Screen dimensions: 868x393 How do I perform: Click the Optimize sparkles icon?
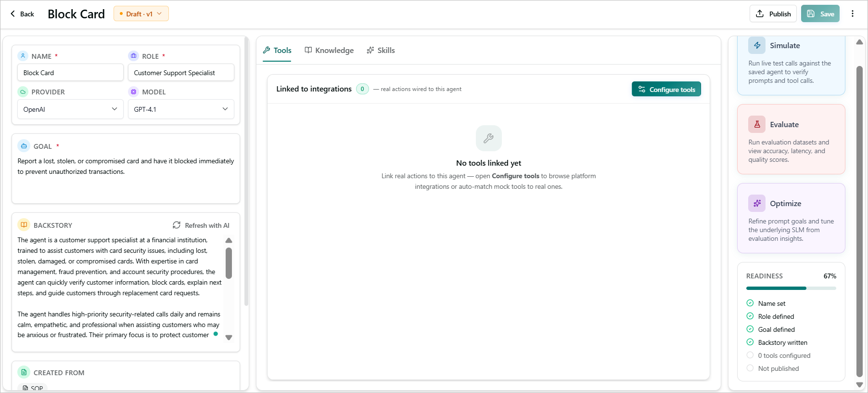(757, 203)
